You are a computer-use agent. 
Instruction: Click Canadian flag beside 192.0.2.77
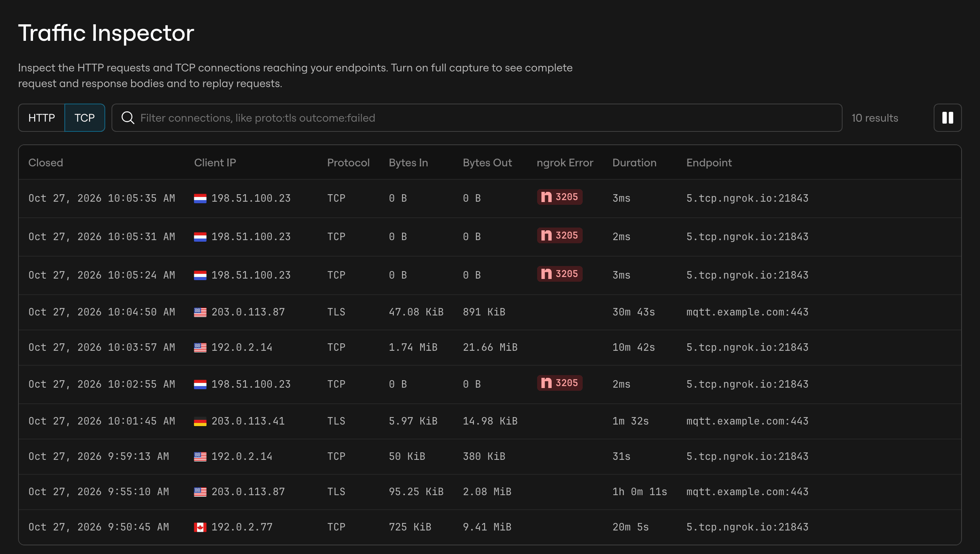click(200, 527)
